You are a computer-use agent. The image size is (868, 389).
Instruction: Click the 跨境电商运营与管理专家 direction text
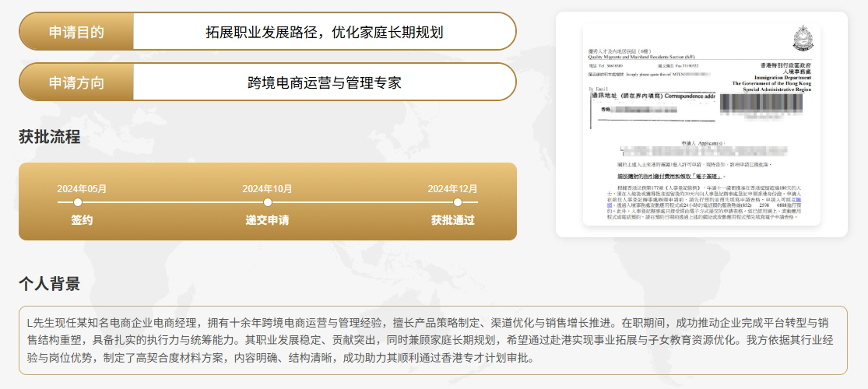[324, 82]
